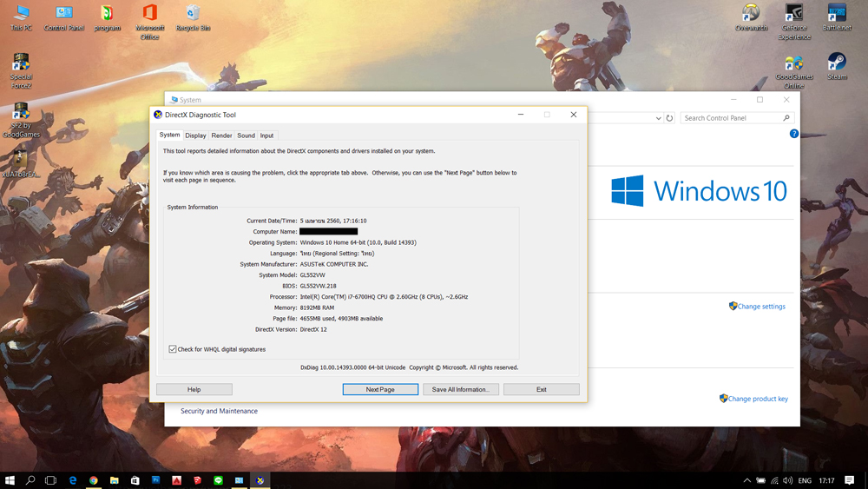Launch Google Chrome from taskbar
The image size is (868, 489).
94,480
